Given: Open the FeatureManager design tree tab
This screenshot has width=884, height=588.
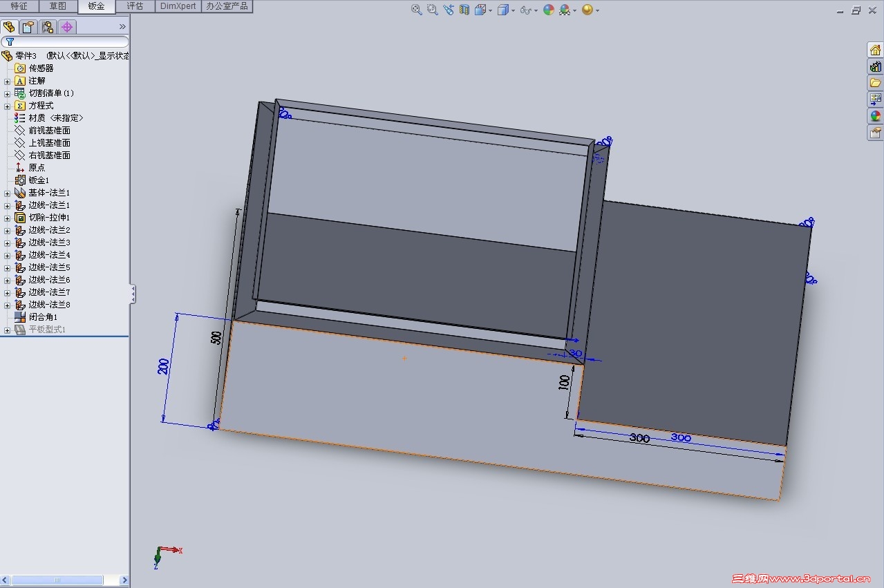Looking at the screenshot, I should point(9,27).
